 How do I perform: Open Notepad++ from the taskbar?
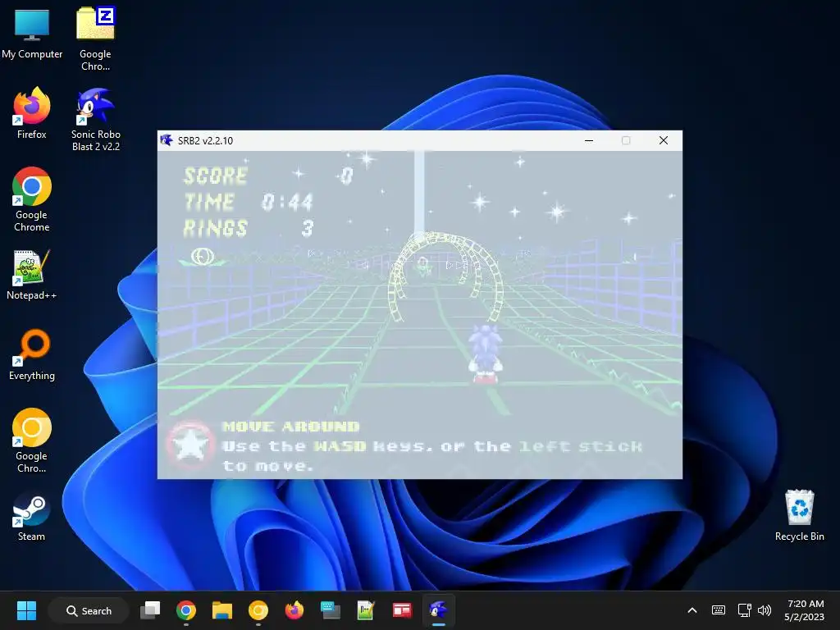tap(366, 610)
